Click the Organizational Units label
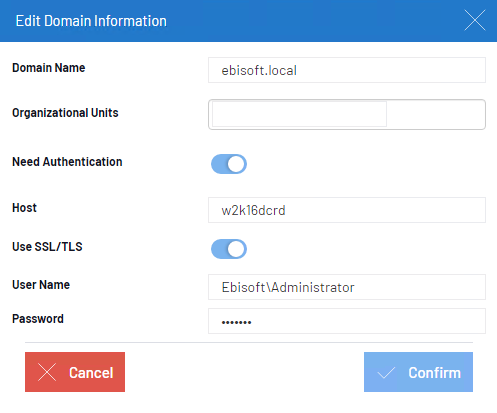This screenshot has height=413, width=497. coord(65,113)
